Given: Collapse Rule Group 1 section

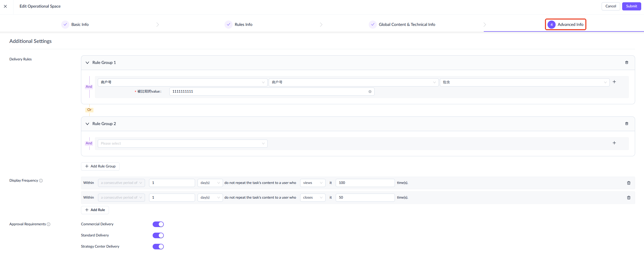Looking at the screenshot, I should (87, 63).
